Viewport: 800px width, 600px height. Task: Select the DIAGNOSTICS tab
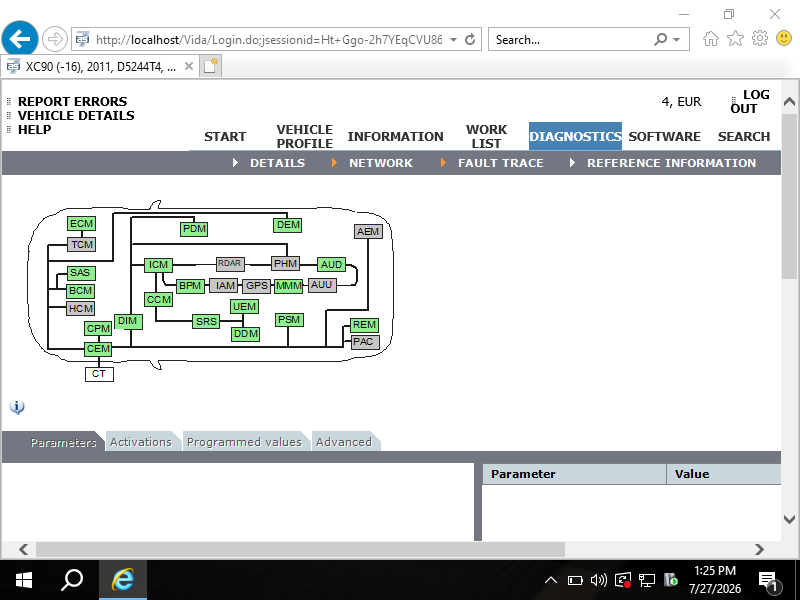pyautogui.click(x=575, y=136)
